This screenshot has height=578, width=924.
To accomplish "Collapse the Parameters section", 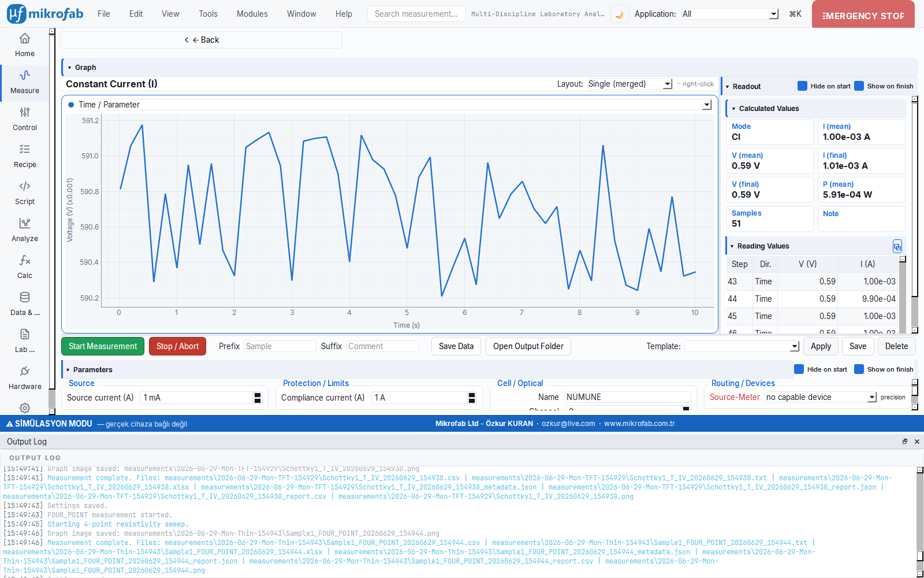I will pyautogui.click(x=68, y=370).
